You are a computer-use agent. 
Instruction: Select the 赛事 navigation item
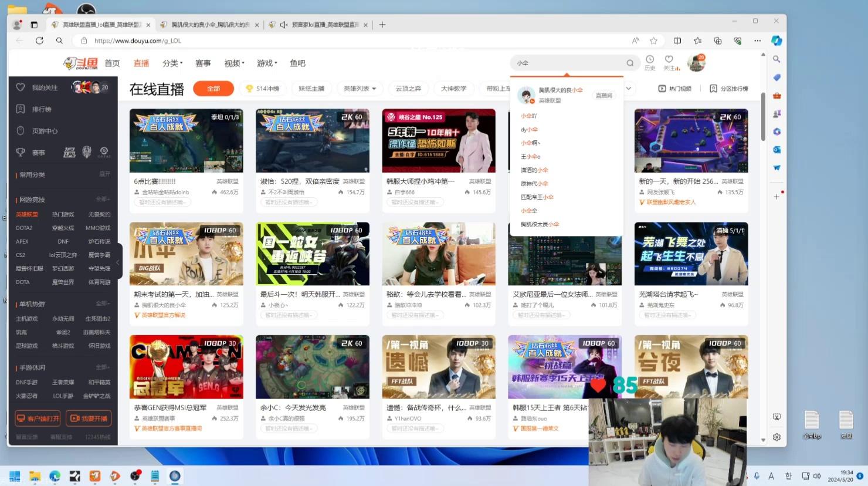point(203,63)
